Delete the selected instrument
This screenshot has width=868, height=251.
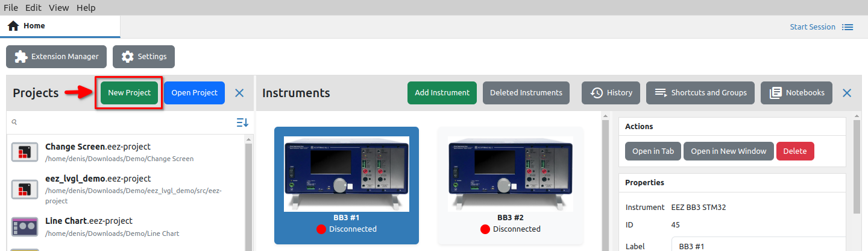[795, 151]
